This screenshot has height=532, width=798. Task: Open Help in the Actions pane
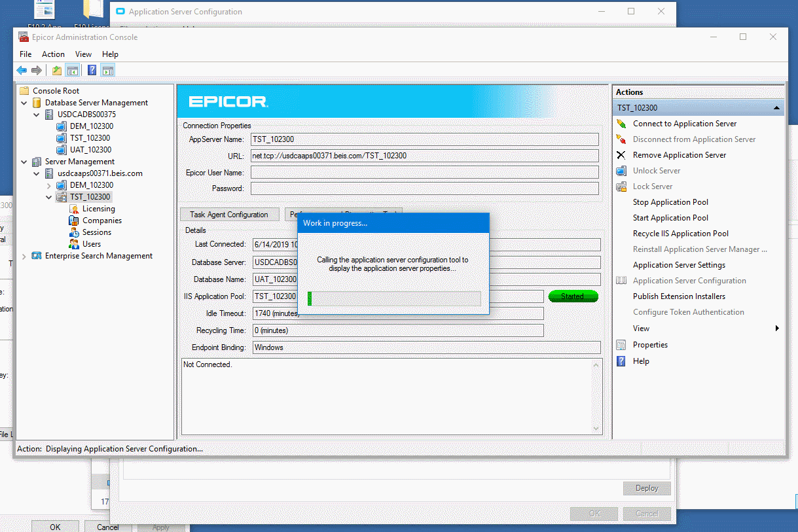pyautogui.click(x=641, y=361)
